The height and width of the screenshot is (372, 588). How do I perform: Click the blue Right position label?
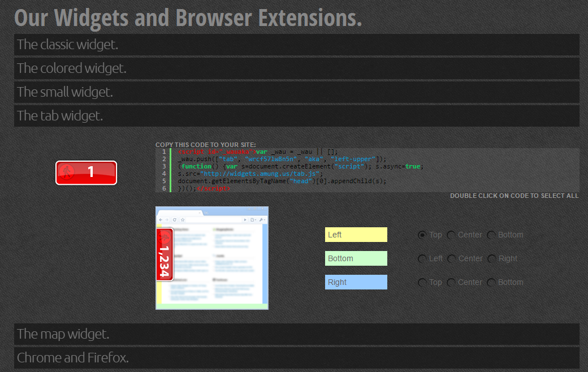pos(356,282)
